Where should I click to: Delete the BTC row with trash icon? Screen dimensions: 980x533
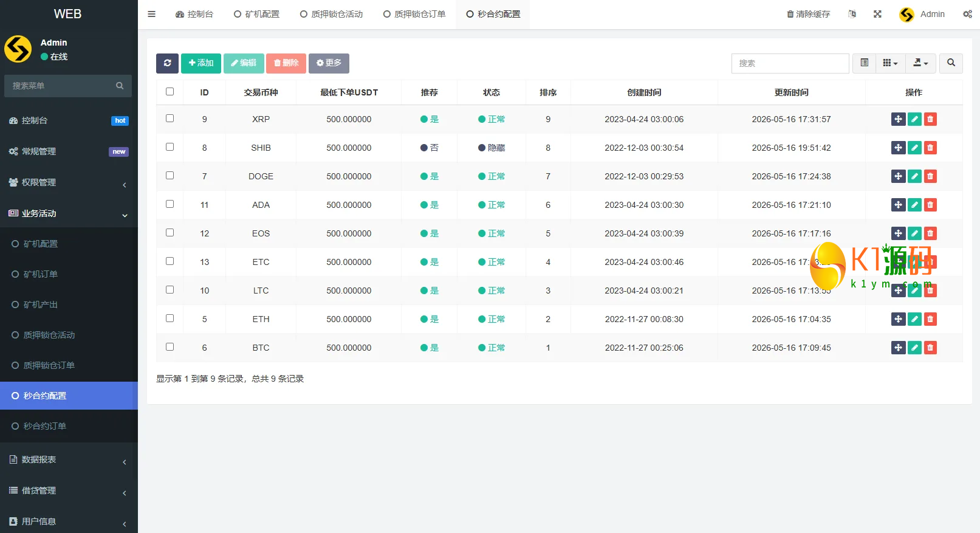[x=930, y=348]
